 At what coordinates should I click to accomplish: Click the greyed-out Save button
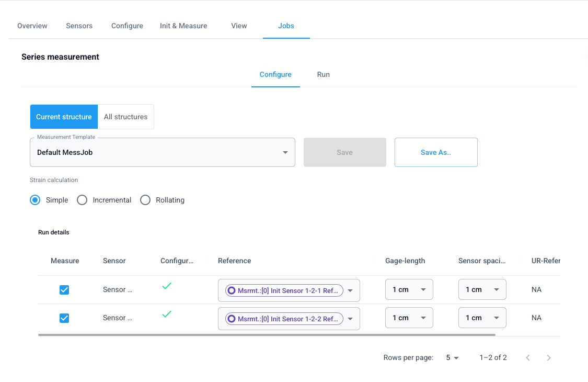click(344, 152)
